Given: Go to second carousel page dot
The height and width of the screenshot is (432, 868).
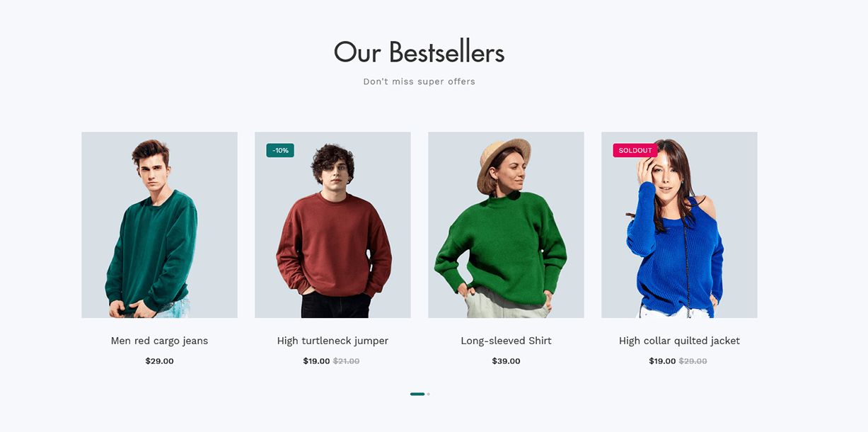Looking at the screenshot, I should tap(429, 394).
